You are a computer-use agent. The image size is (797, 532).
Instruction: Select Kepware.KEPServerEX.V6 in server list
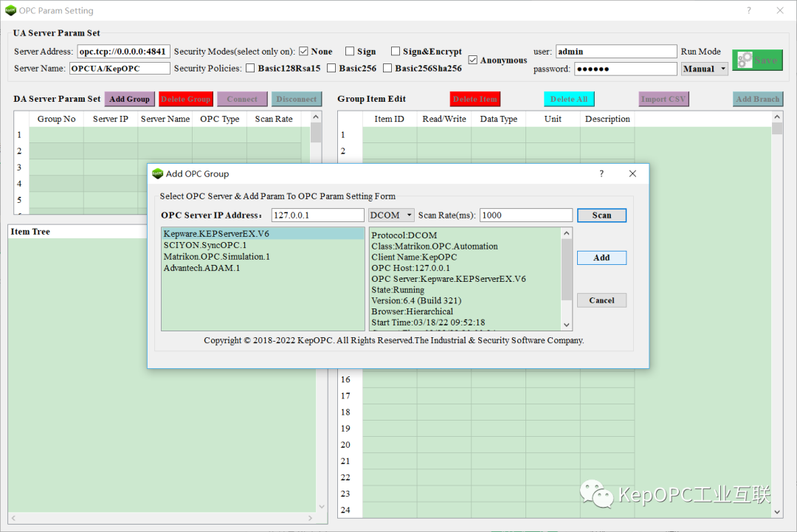[263, 234]
